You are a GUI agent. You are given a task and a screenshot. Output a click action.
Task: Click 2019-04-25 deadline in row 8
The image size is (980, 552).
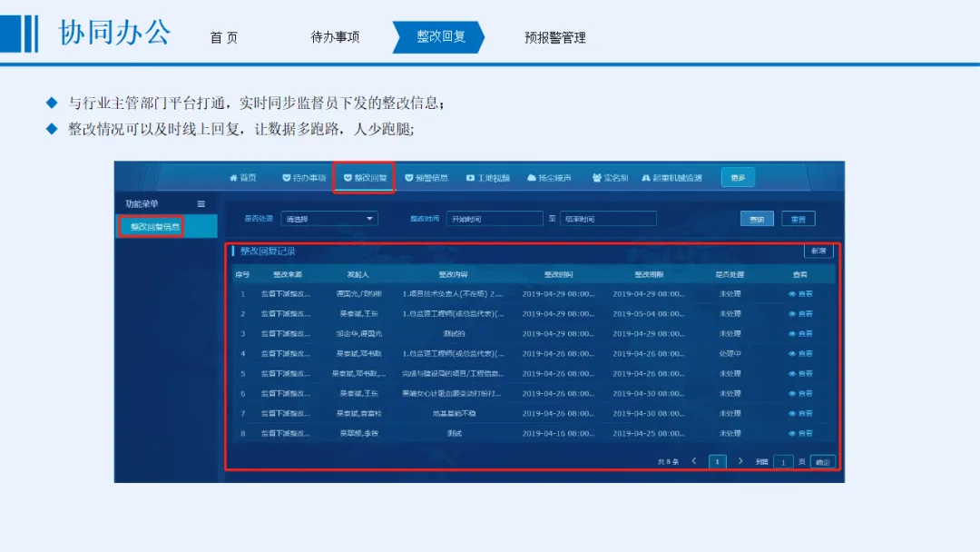(648, 433)
